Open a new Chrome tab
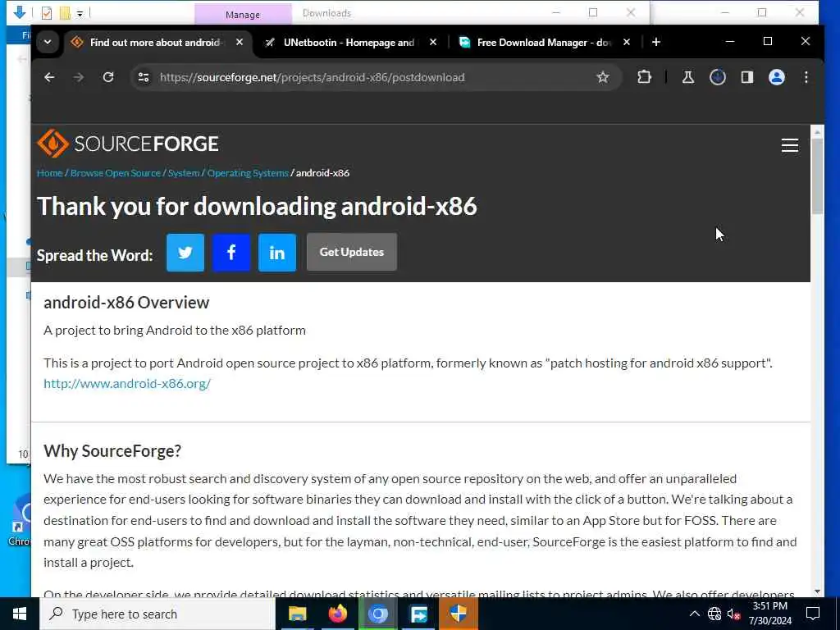The image size is (840, 630). 656,42
